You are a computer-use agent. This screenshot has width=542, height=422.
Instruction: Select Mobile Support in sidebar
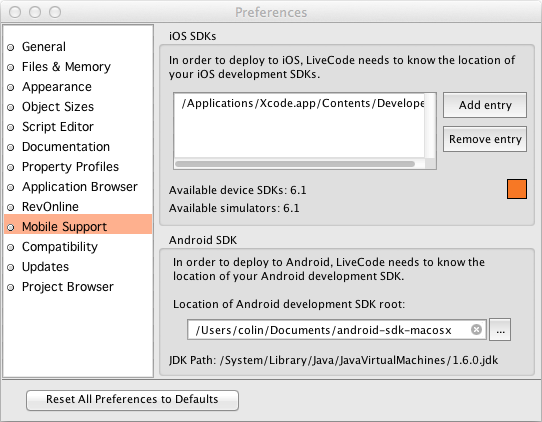tap(78, 224)
